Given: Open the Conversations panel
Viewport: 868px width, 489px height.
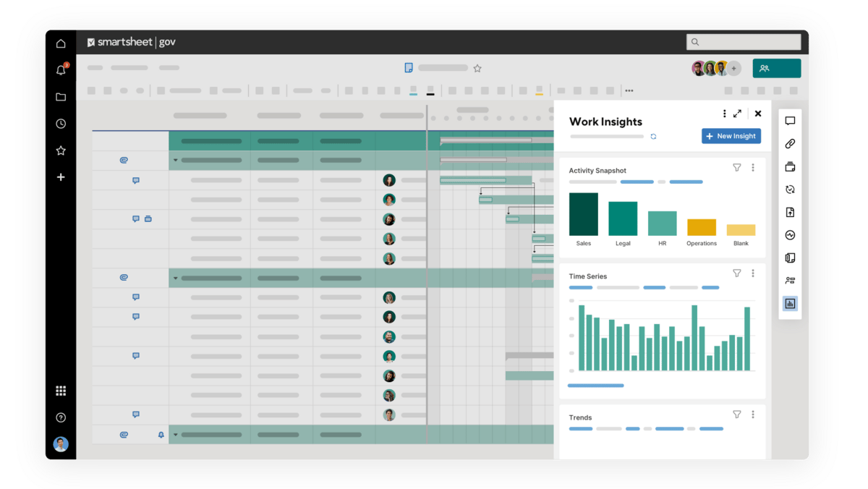Looking at the screenshot, I should (x=789, y=121).
